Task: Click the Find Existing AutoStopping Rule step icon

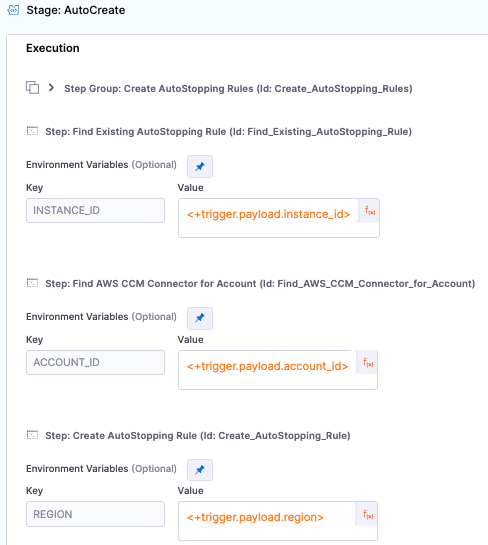Action: click(32, 131)
